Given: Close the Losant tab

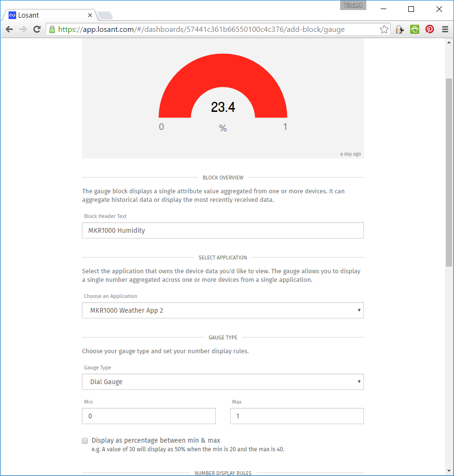Looking at the screenshot, I should (90, 15).
